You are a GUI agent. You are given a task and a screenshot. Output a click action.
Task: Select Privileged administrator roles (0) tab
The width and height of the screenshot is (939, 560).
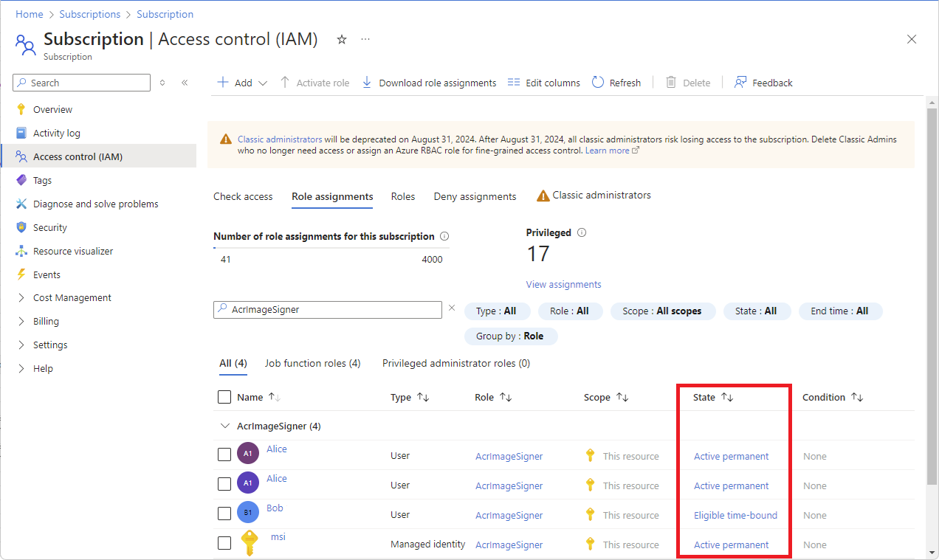(x=456, y=363)
